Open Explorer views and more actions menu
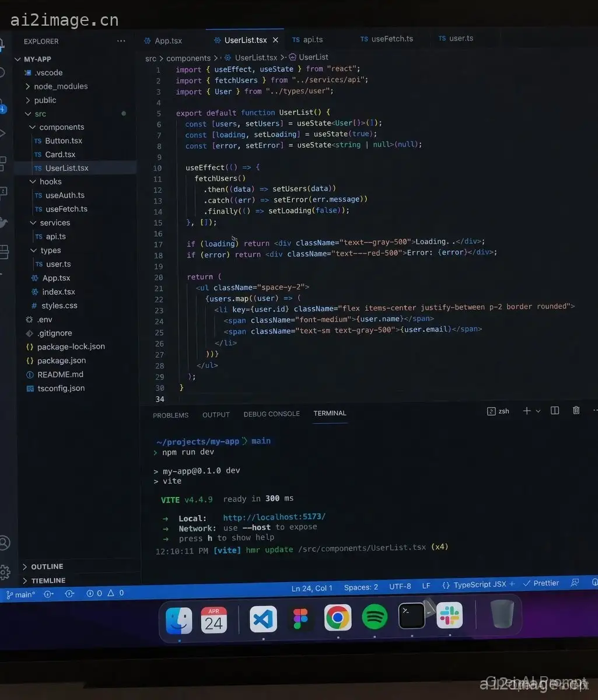Screen dimensions: 598x700 coord(121,41)
